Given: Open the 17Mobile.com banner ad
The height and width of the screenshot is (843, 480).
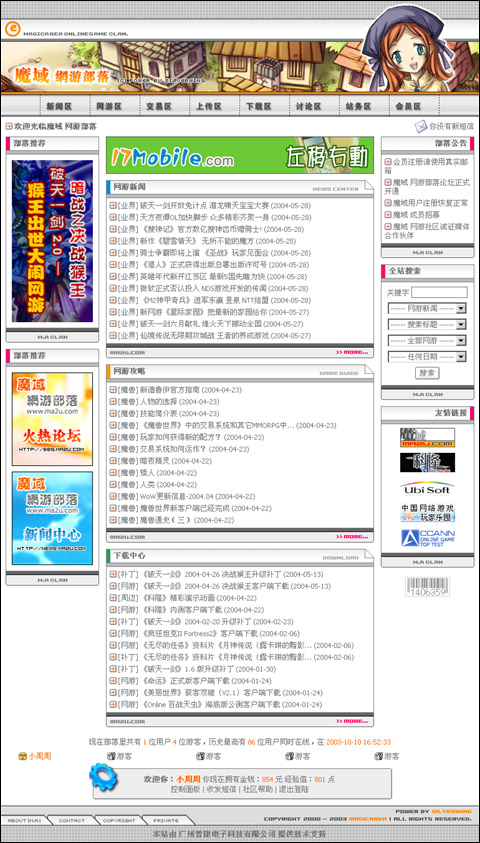Looking at the screenshot, I should pos(240,155).
